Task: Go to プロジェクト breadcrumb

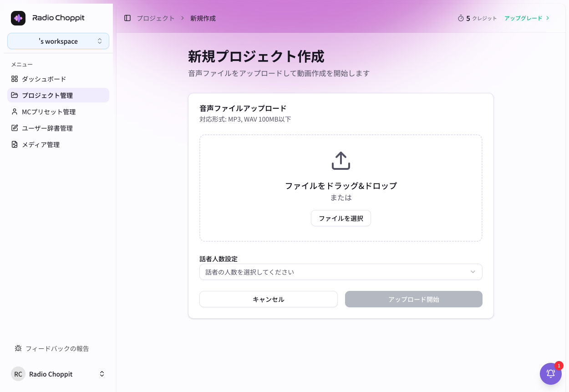Action: coord(156,18)
